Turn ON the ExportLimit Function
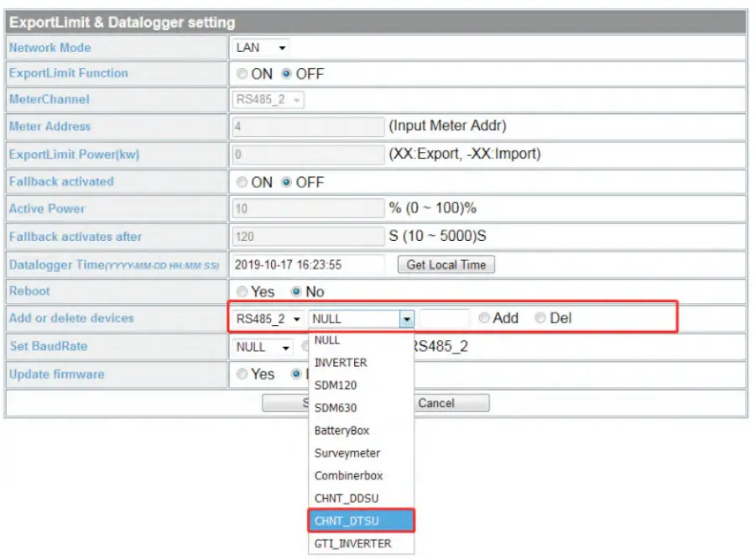 click(244, 74)
